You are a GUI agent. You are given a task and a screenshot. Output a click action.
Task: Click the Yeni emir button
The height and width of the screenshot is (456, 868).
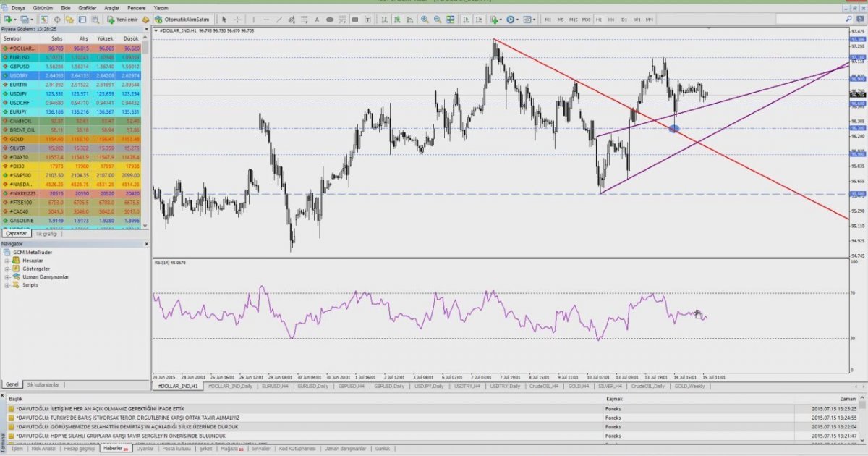click(x=123, y=19)
